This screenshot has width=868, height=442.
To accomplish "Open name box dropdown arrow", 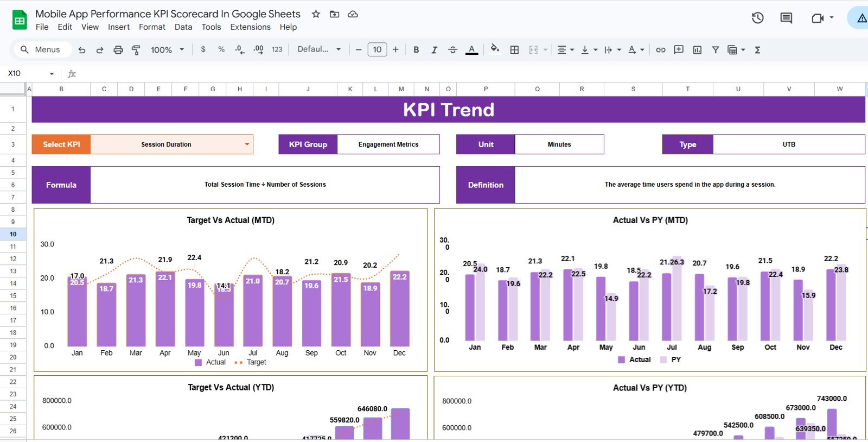I will [52, 73].
